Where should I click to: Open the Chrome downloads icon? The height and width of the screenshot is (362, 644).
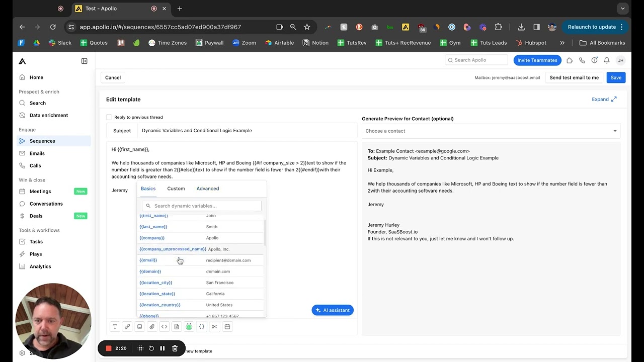point(521,27)
